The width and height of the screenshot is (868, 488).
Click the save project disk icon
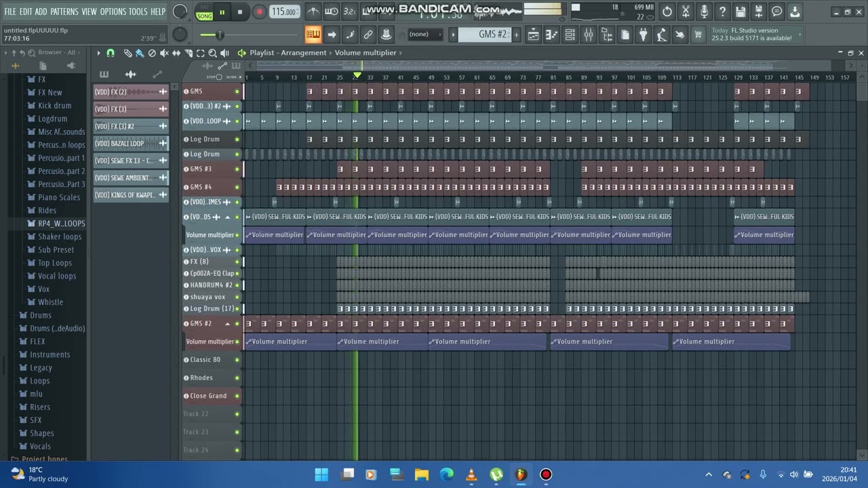741,12
